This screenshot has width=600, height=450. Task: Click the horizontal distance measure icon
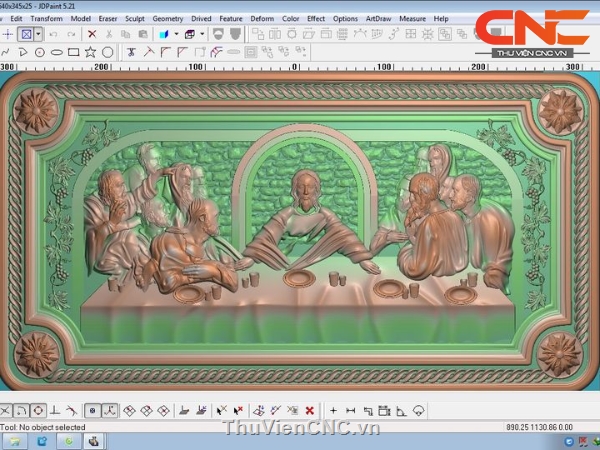click(x=351, y=411)
